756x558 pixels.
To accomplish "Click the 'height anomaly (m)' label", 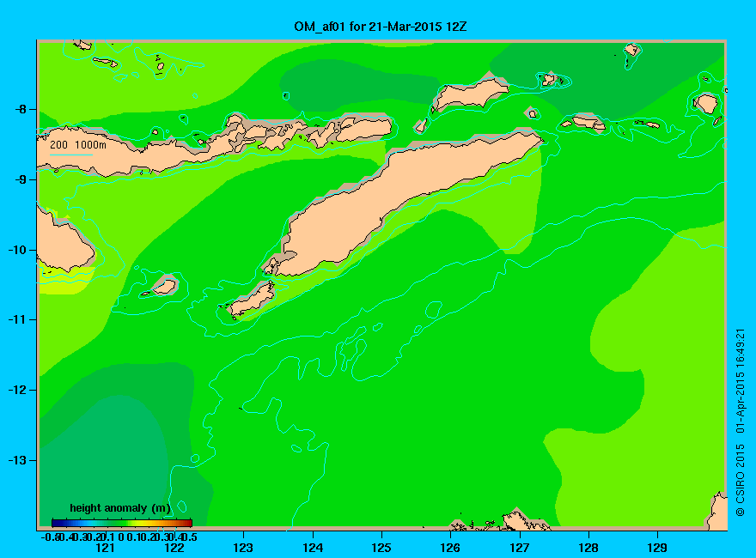I will 120,508.
